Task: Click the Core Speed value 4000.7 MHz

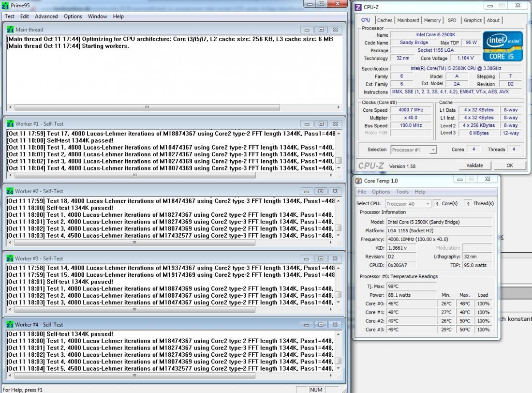Action: (411, 110)
